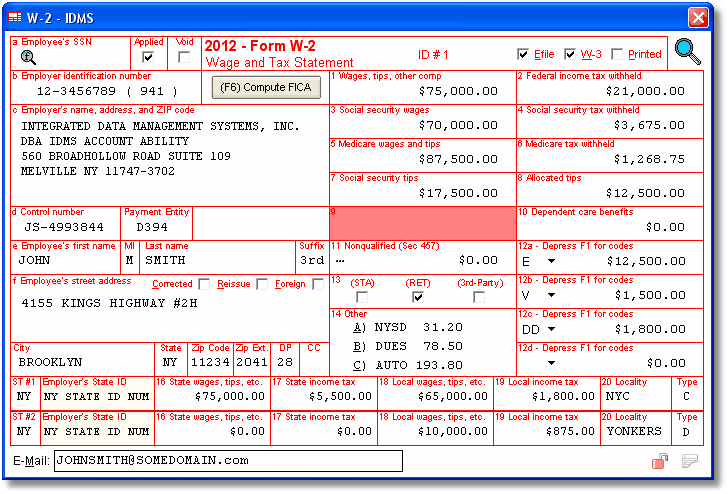Click the Reissue label link
728x494 pixels.
tap(234, 284)
